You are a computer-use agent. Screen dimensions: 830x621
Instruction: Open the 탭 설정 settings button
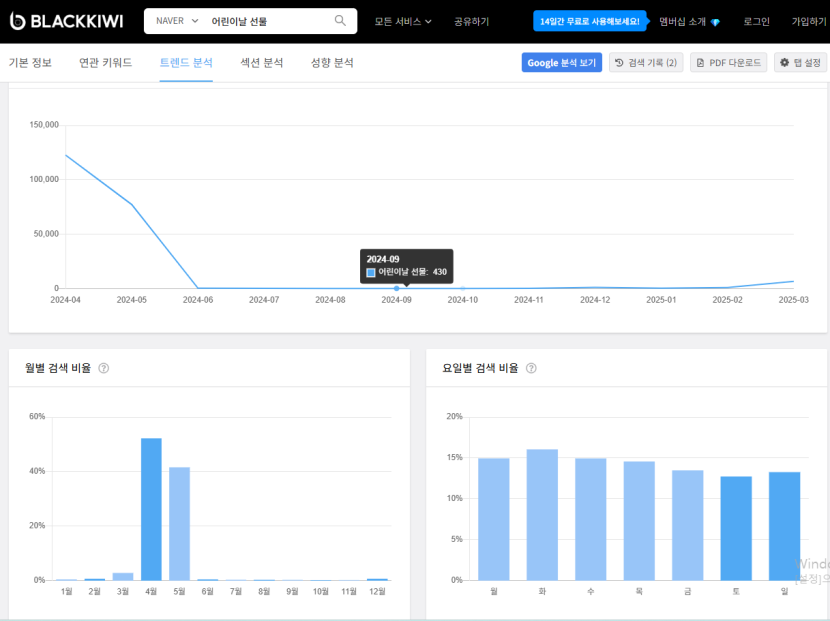click(x=800, y=62)
